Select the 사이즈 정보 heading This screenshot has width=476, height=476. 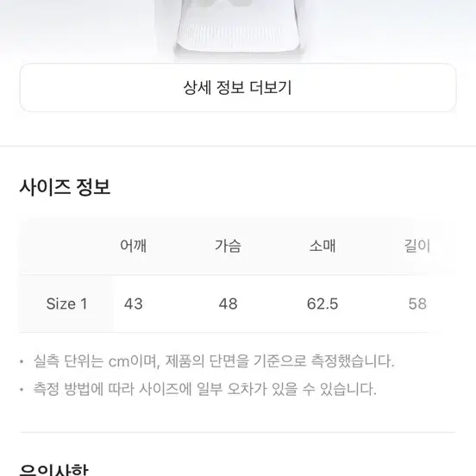pos(65,187)
